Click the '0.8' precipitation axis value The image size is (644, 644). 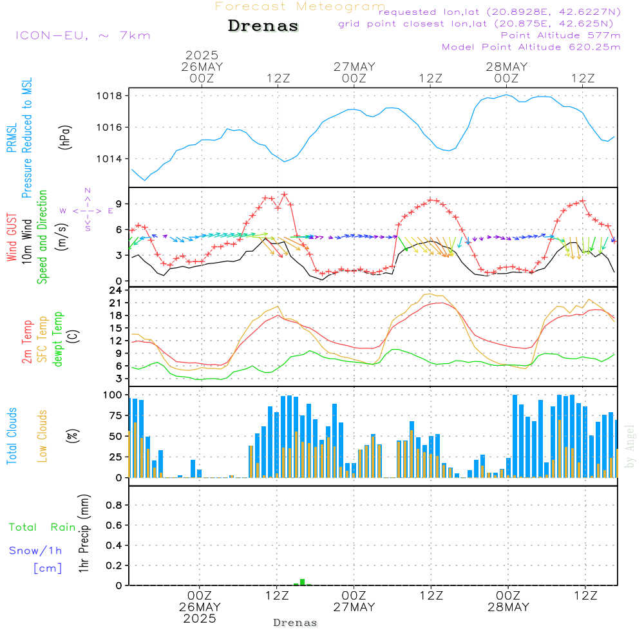[114, 505]
